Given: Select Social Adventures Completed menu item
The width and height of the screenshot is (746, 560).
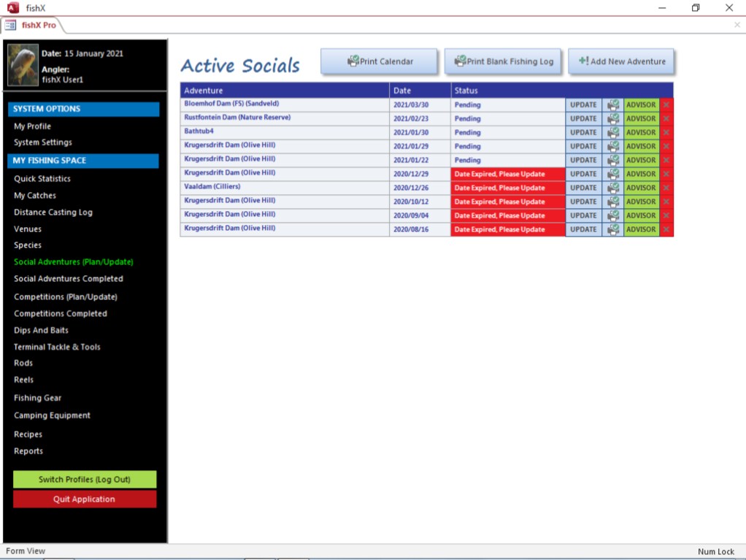Looking at the screenshot, I should 69,279.
